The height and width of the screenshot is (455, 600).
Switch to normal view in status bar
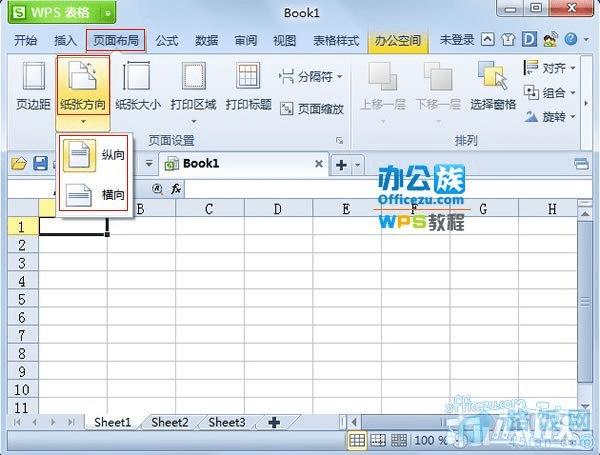[x=357, y=441]
